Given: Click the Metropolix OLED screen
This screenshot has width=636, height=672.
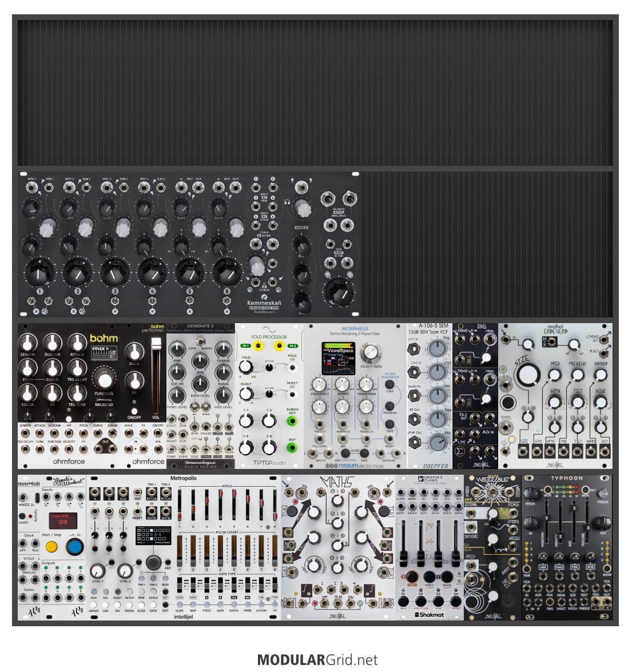Looking at the screenshot, I should pyautogui.click(x=153, y=536).
